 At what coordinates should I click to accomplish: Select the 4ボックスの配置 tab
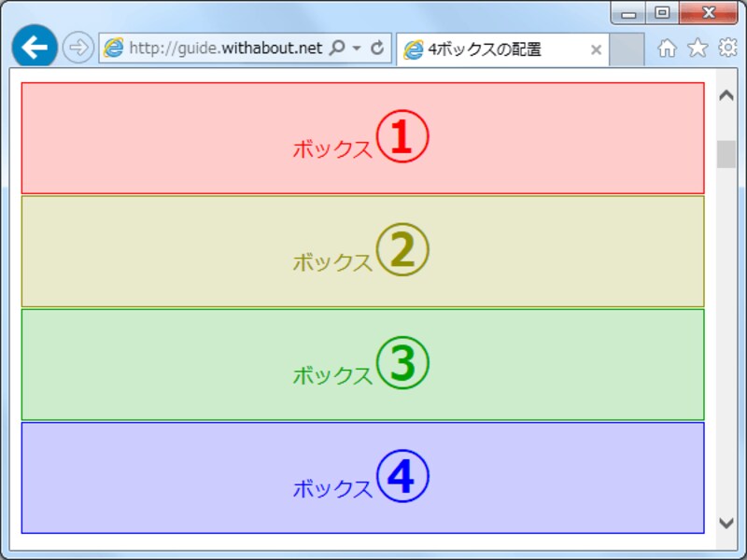[x=502, y=49]
